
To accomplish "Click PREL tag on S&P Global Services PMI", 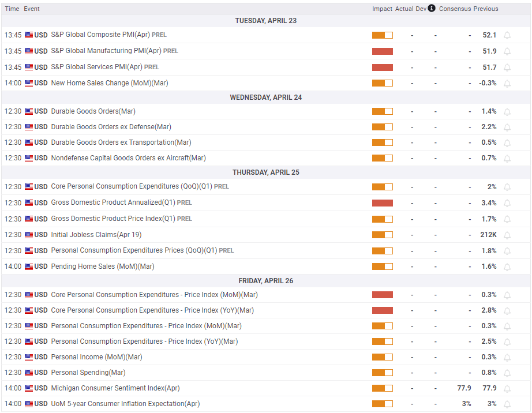I will (152, 67).
